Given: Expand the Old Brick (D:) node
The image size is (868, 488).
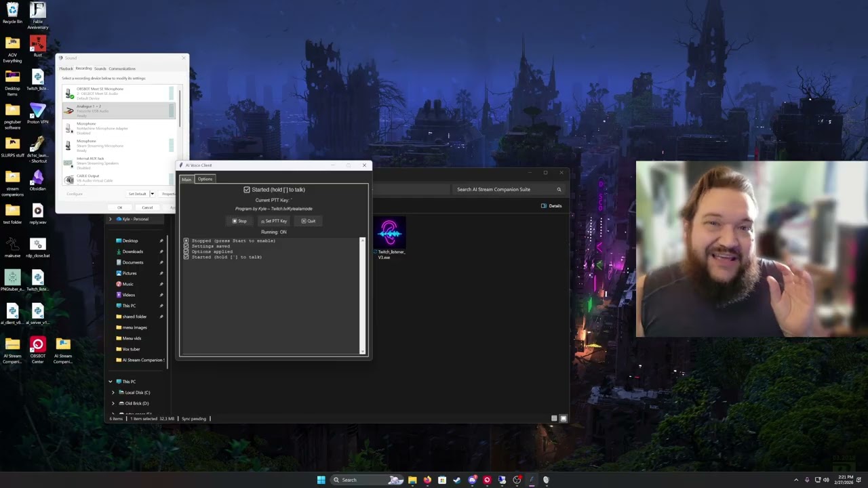Looking at the screenshot, I should [x=113, y=403].
